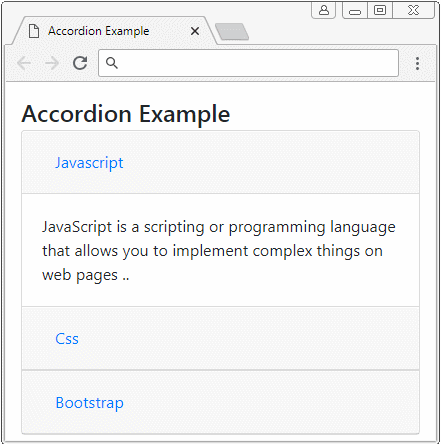Collapse the Javascript accordion section
Image resolution: width=441 pixels, height=444 pixels.
point(89,163)
